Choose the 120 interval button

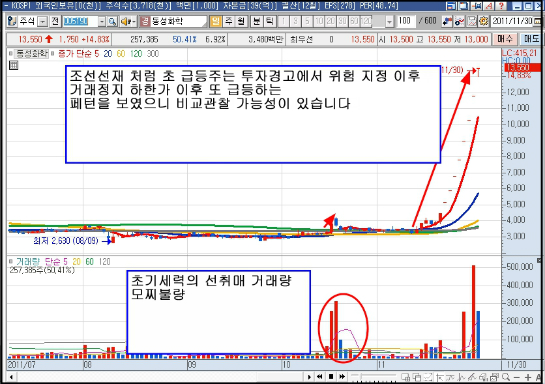coord(366,22)
